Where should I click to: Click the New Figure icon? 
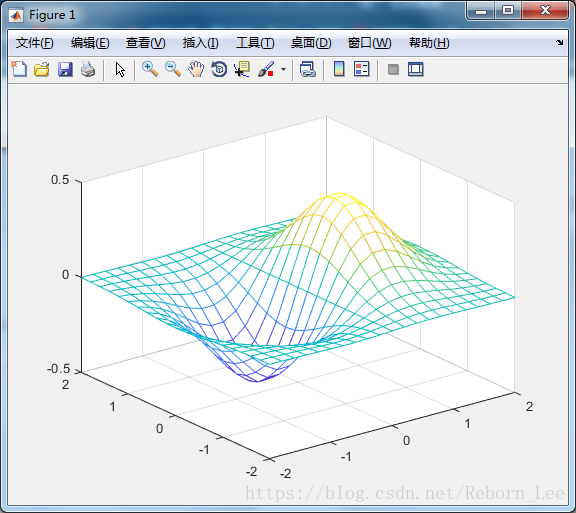[19, 69]
